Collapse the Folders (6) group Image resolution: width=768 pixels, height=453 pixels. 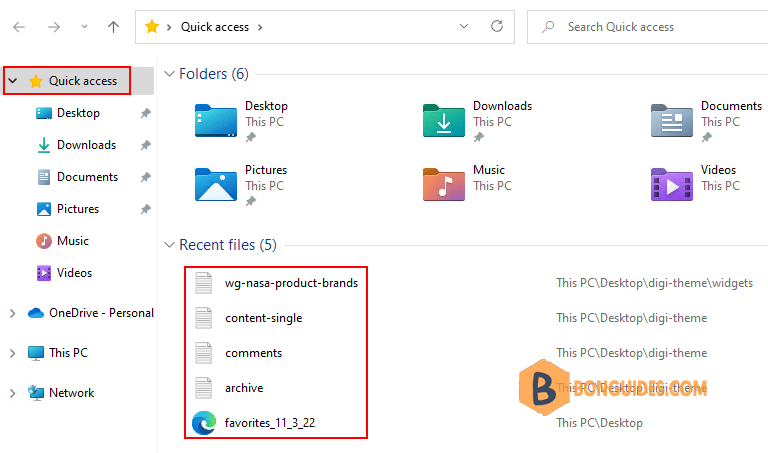tap(169, 74)
